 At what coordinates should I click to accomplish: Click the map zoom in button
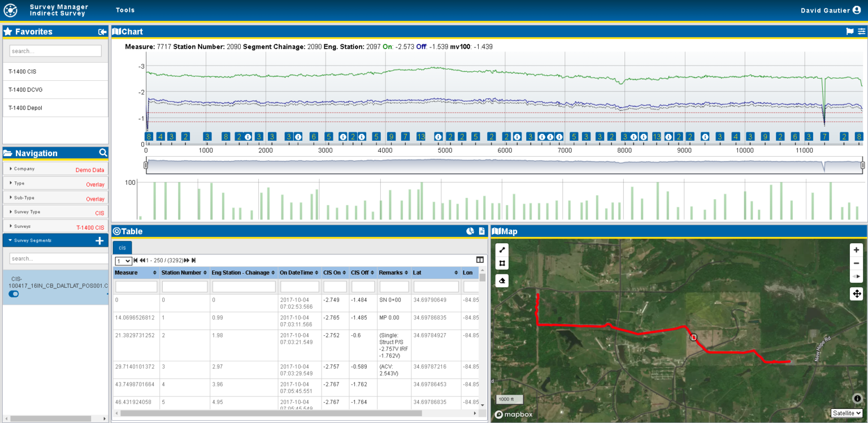(x=856, y=249)
